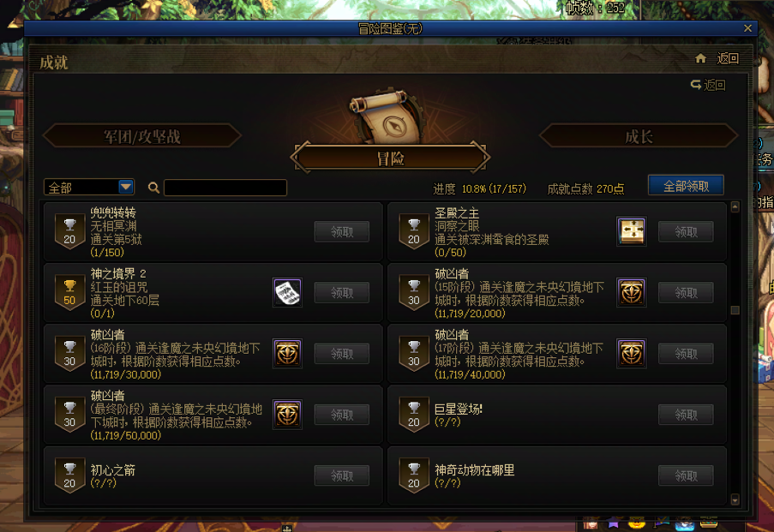Screen dimensions: 774x532
Task: Click the 全部领取 button
Action: [x=686, y=186]
